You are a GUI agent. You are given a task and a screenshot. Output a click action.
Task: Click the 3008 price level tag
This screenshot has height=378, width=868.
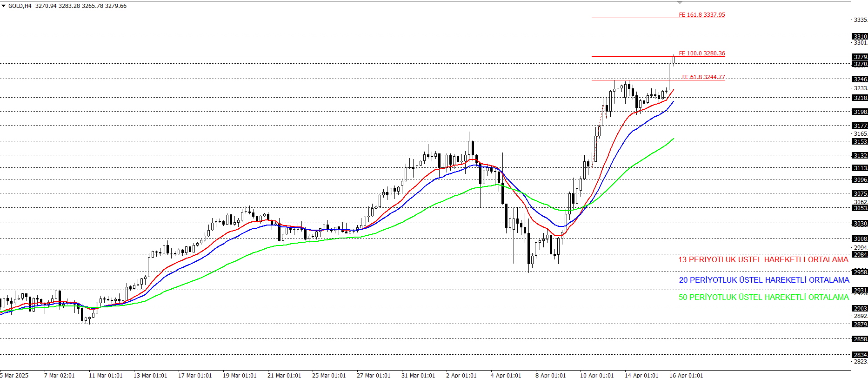tap(860, 239)
